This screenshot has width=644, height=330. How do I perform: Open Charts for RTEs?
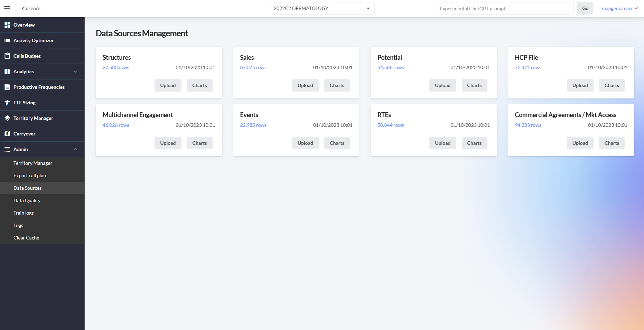point(474,143)
